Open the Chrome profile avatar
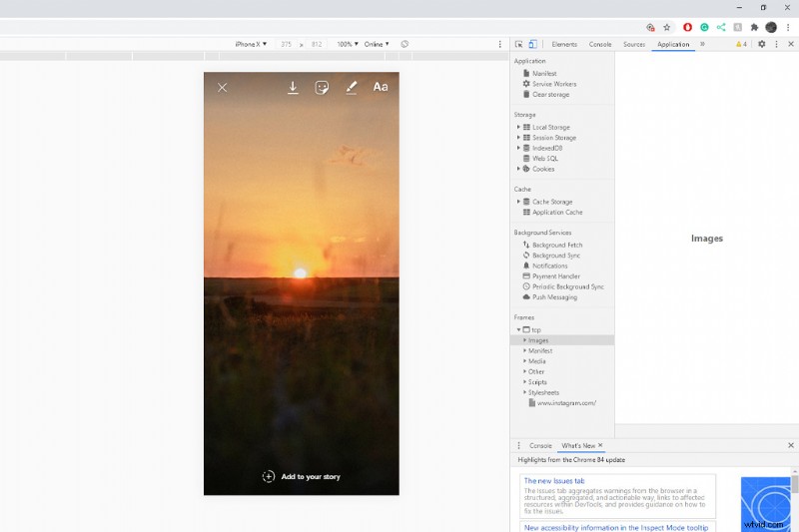Image resolution: width=799 pixels, height=532 pixels. (771, 28)
